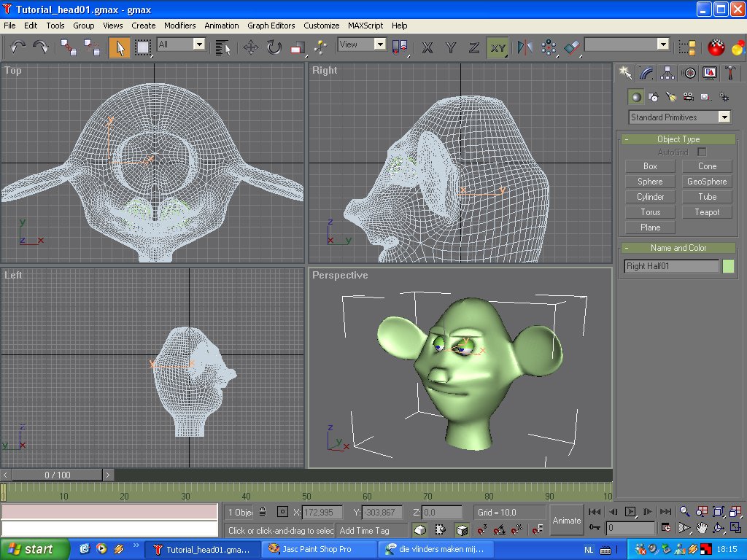
Task: Open the Modifiers menu
Action: coord(179,26)
